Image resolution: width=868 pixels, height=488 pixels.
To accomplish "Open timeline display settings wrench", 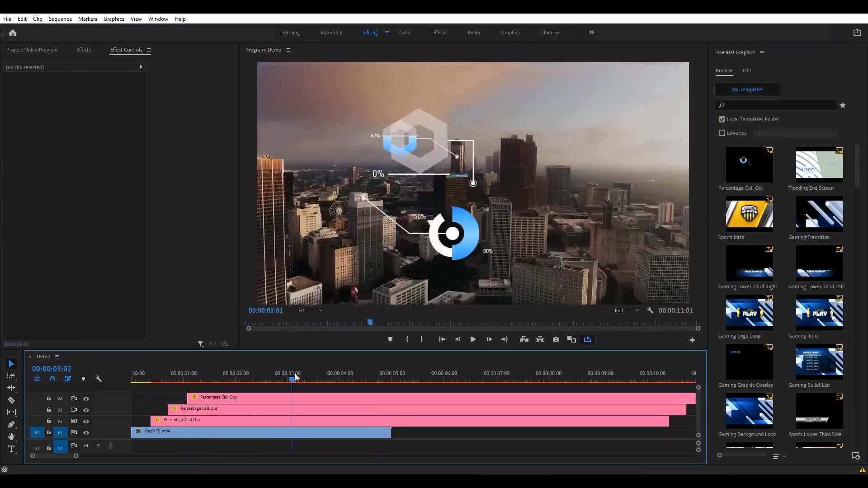I will (x=99, y=379).
